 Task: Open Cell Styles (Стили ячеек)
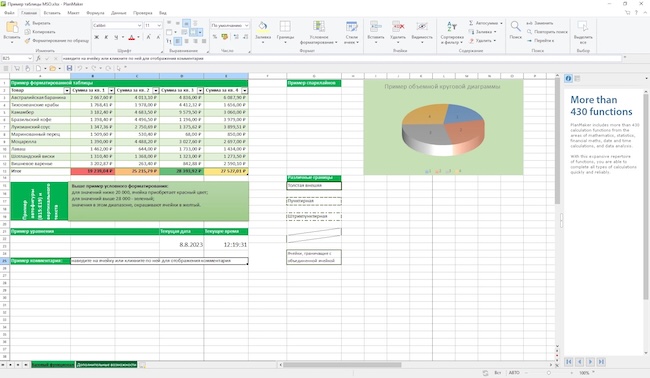(x=352, y=32)
